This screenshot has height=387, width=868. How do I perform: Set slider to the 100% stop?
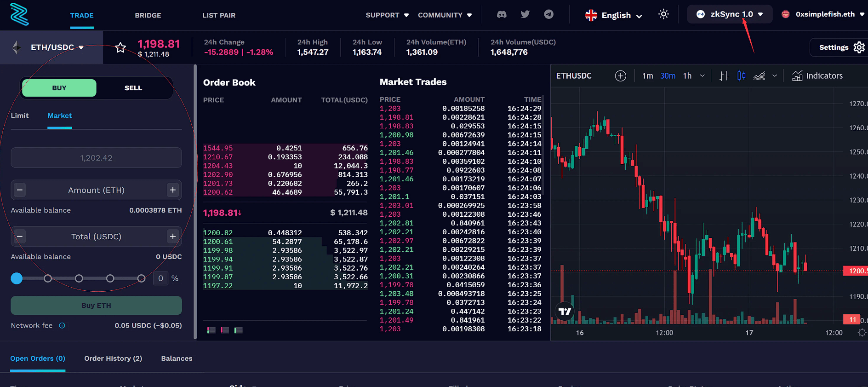[141, 278]
